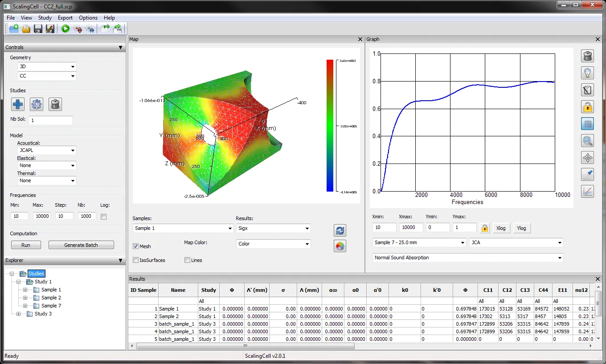Expand the Study 3 tree node
606x364 pixels.
(18, 314)
